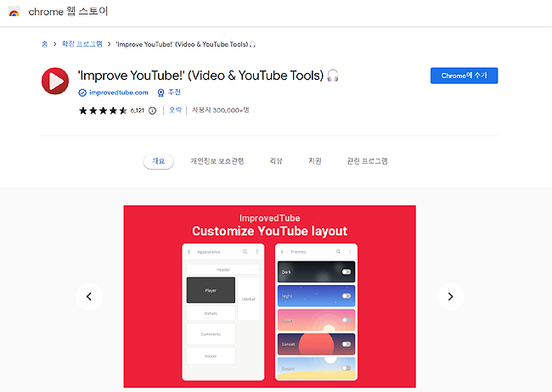Open the chrome 웹 스토어 header title
The width and height of the screenshot is (552, 392).
coord(68,12)
